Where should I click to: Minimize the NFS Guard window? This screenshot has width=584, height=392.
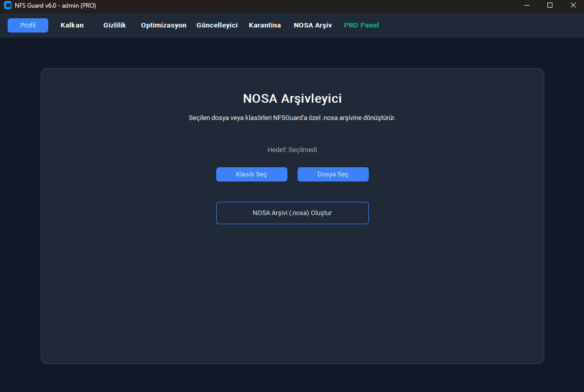pyautogui.click(x=527, y=6)
